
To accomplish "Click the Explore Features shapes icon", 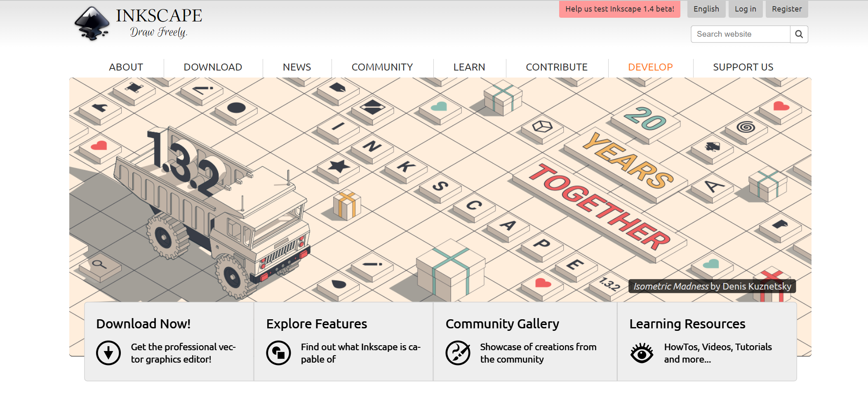I will click(x=278, y=353).
